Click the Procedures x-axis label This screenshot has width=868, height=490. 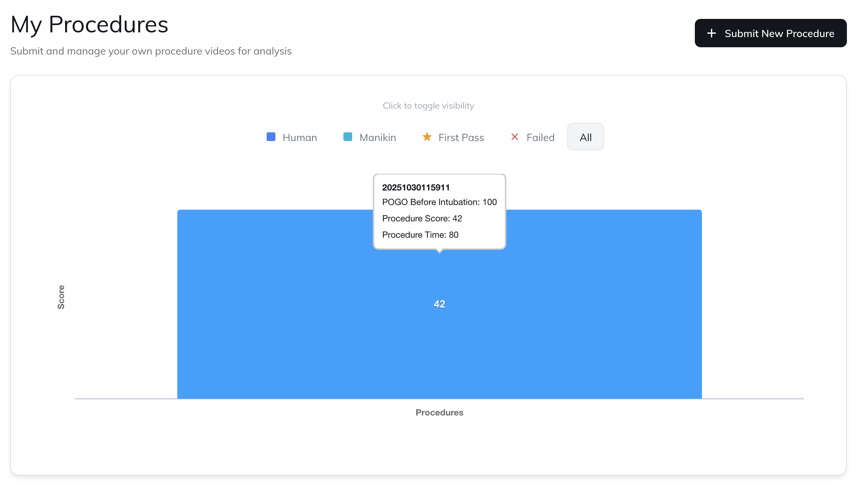[439, 413]
